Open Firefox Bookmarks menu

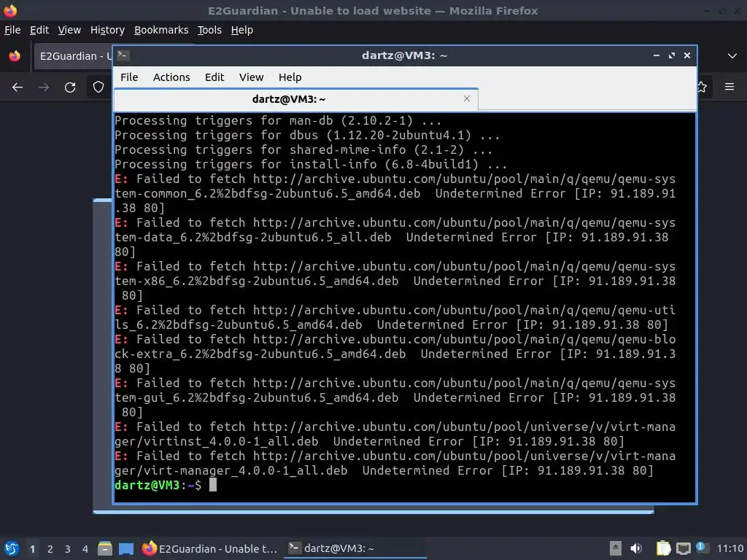(161, 30)
